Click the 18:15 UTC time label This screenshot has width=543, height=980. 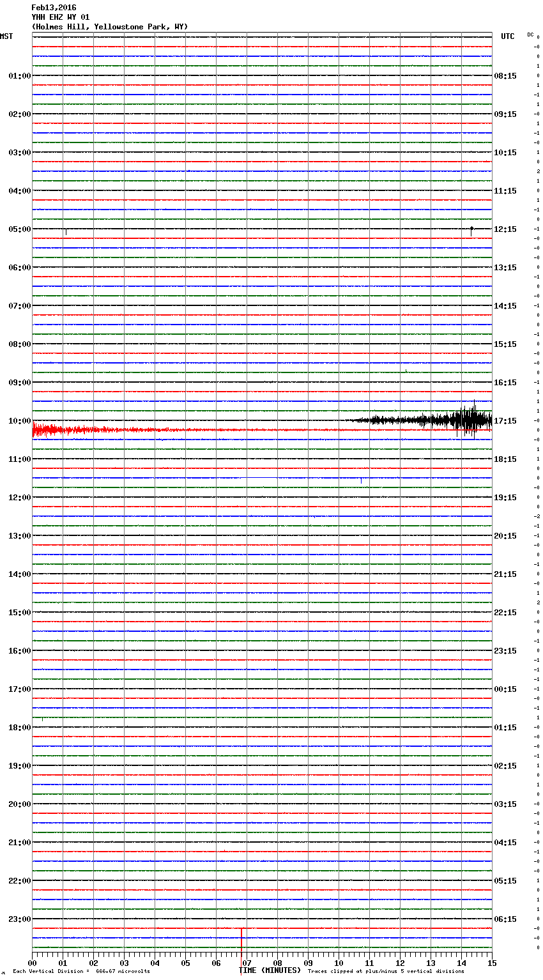pos(505,459)
